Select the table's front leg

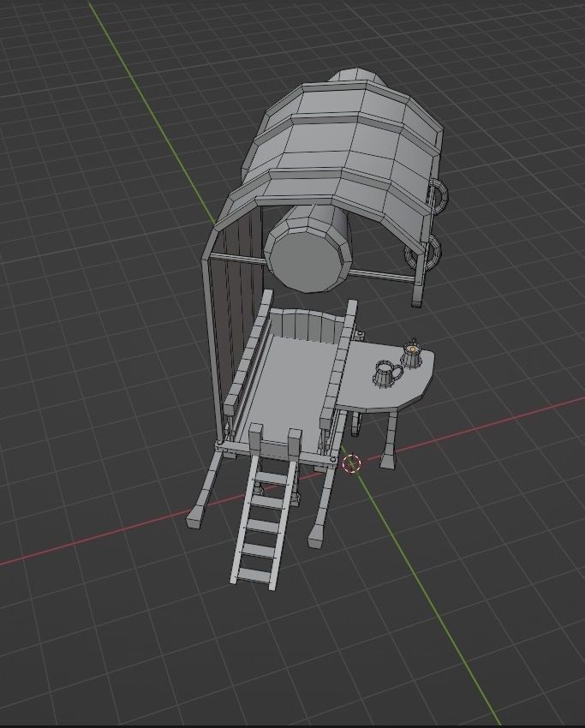389,439
